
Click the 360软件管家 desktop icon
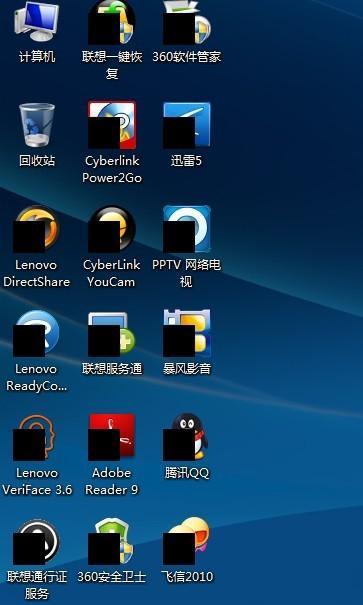pos(187,22)
